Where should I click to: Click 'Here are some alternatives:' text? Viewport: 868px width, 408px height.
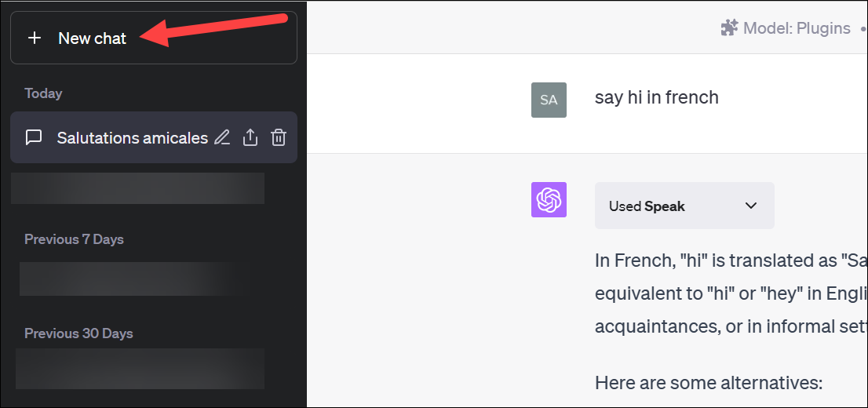[709, 382]
